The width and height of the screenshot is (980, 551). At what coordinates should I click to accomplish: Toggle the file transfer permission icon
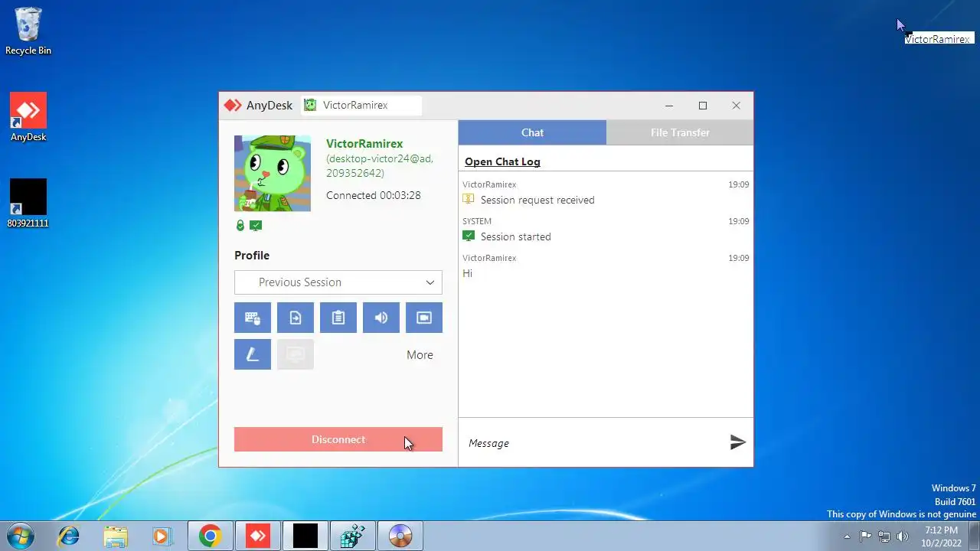[296, 318]
